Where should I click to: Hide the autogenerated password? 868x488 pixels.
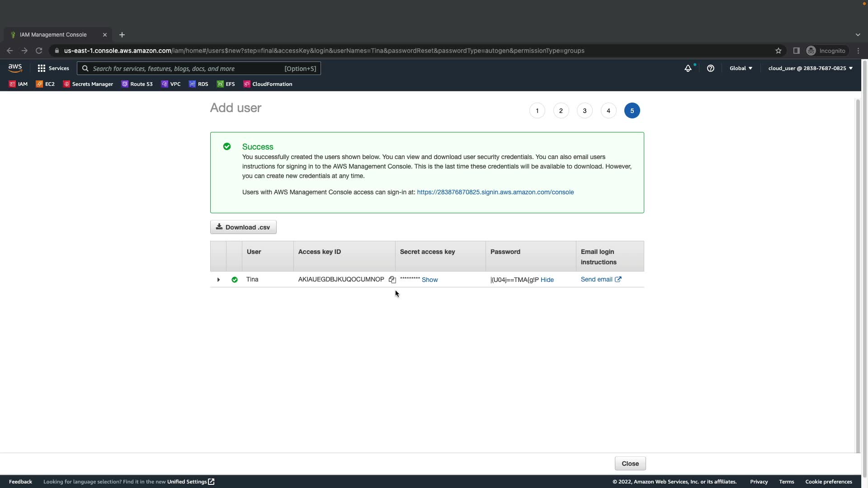(547, 280)
